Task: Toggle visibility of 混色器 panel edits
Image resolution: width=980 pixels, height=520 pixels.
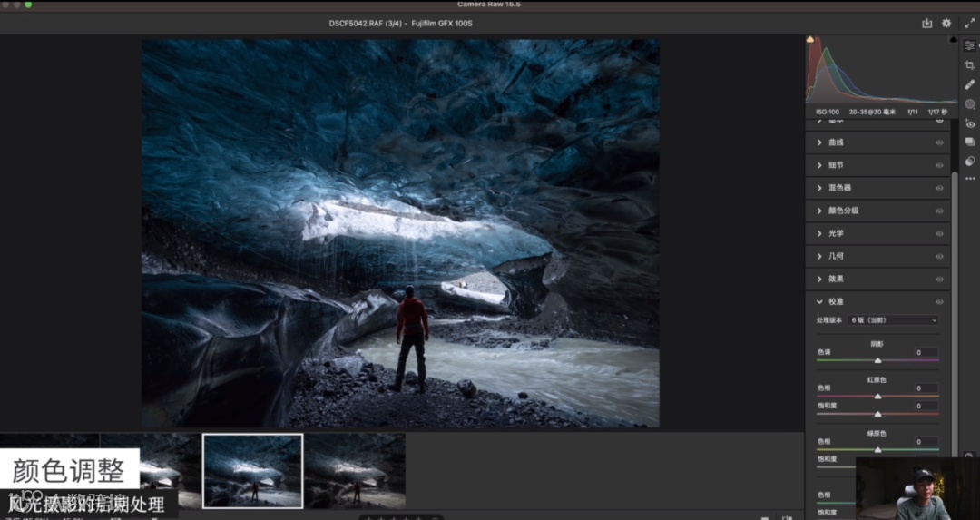Action: tap(939, 188)
